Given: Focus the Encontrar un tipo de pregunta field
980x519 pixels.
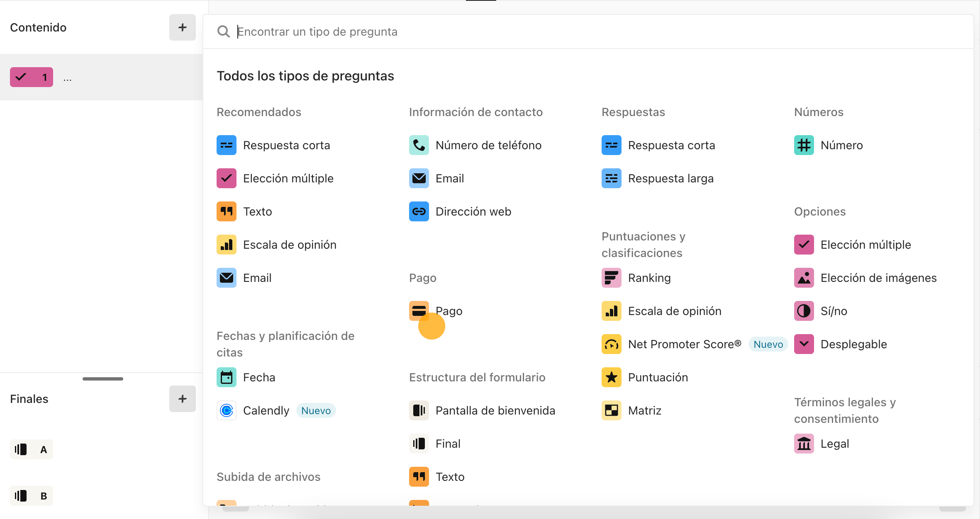Looking at the screenshot, I should click(x=498, y=32).
